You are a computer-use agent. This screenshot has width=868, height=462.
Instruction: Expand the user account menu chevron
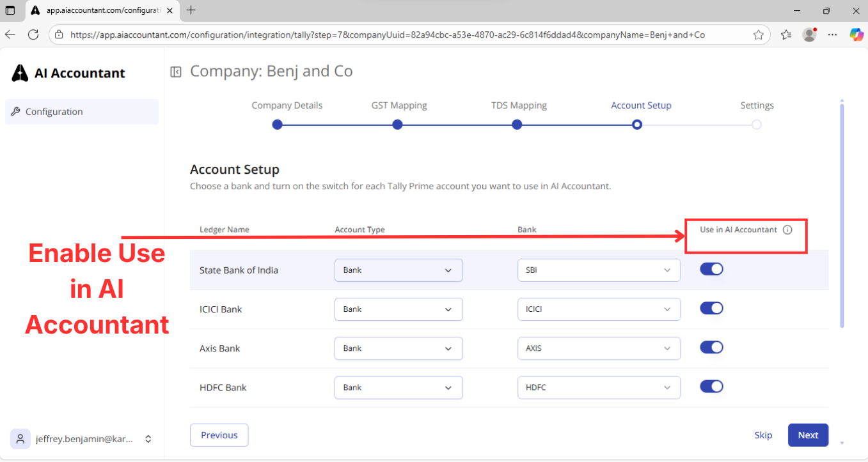click(x=148, y=439)
